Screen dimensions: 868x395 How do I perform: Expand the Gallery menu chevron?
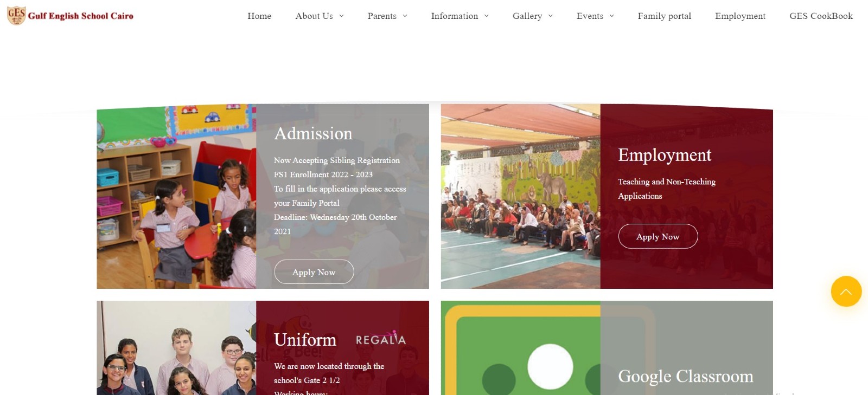click(551, 16)
